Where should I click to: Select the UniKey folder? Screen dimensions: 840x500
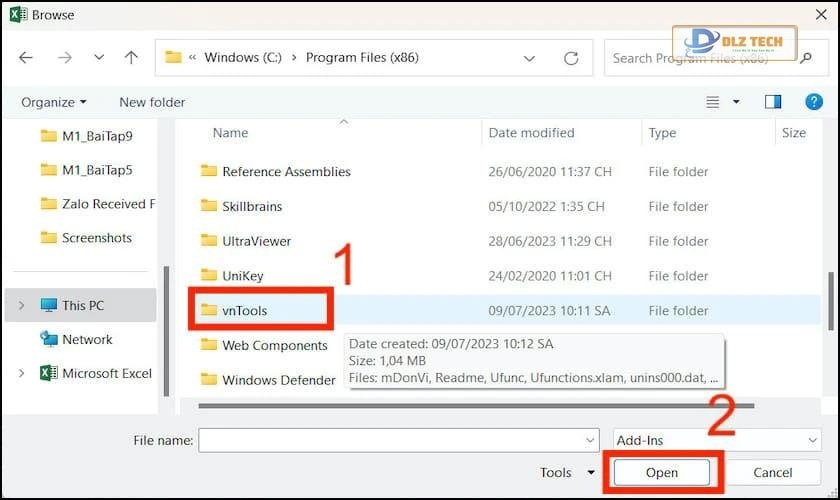(x=242, y=275)
